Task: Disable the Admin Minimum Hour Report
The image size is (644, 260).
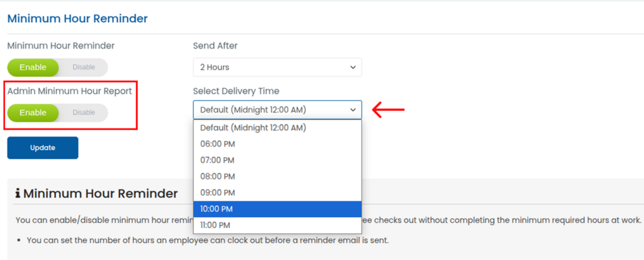Action: pos(84,113)
